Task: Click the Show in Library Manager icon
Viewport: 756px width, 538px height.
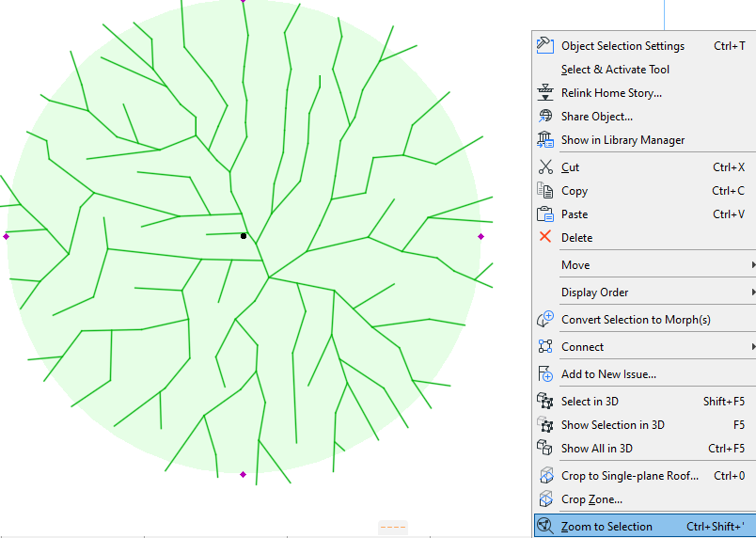Action: [x=545, y=140]
